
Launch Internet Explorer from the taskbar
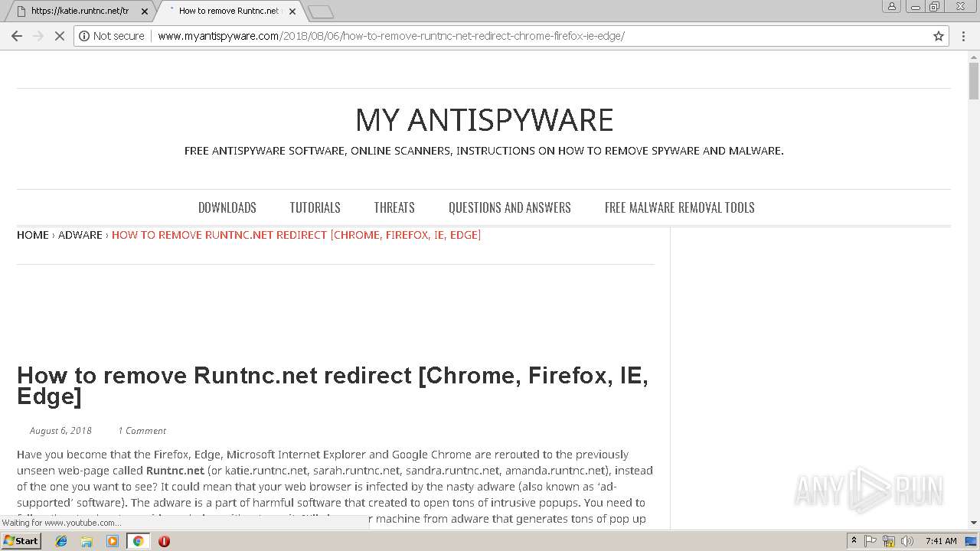coord(61,541)
